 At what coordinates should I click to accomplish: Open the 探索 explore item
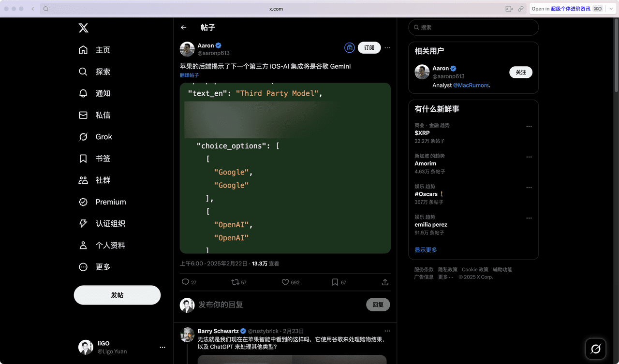tap(95, 72)
